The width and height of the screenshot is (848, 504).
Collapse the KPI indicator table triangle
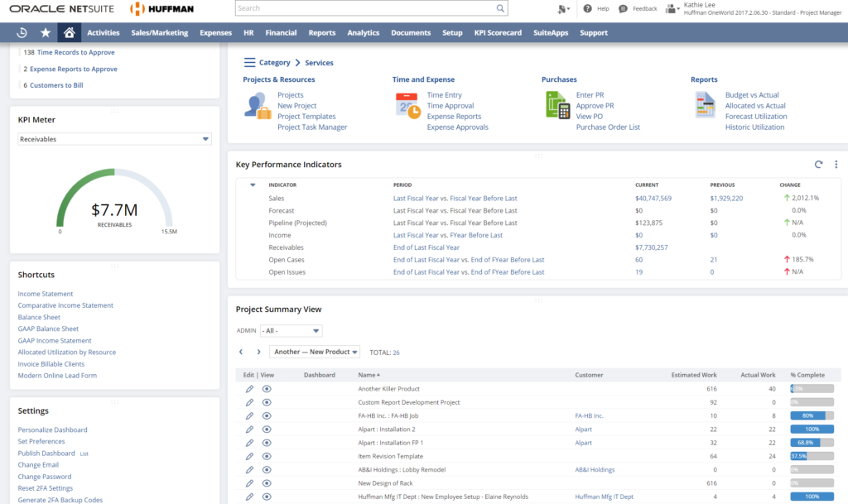click(253, 185)
